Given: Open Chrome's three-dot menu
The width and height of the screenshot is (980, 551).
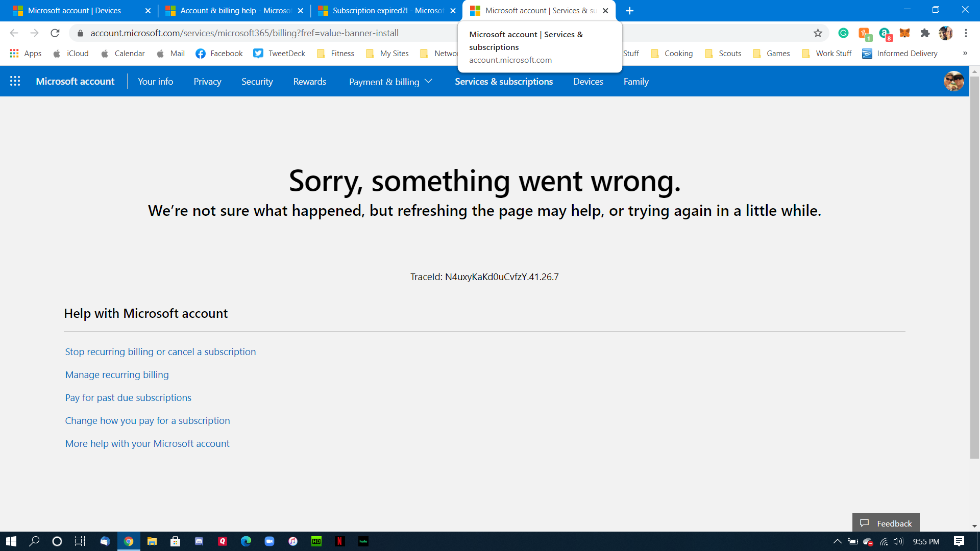Looking at the screenshot, I should pyautogui.click(x=966, y=33).
